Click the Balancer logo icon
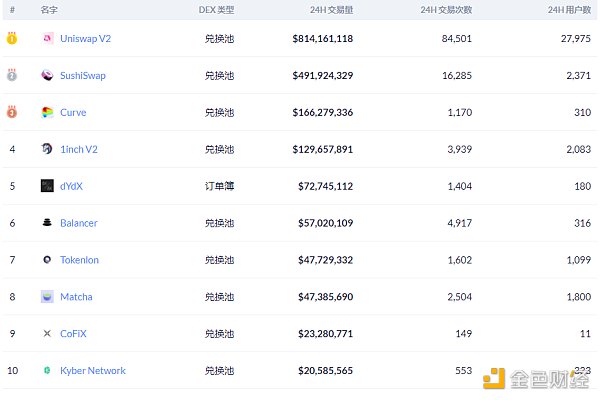Viewport: 600px width, 400px height. click(x=47, y=223)
